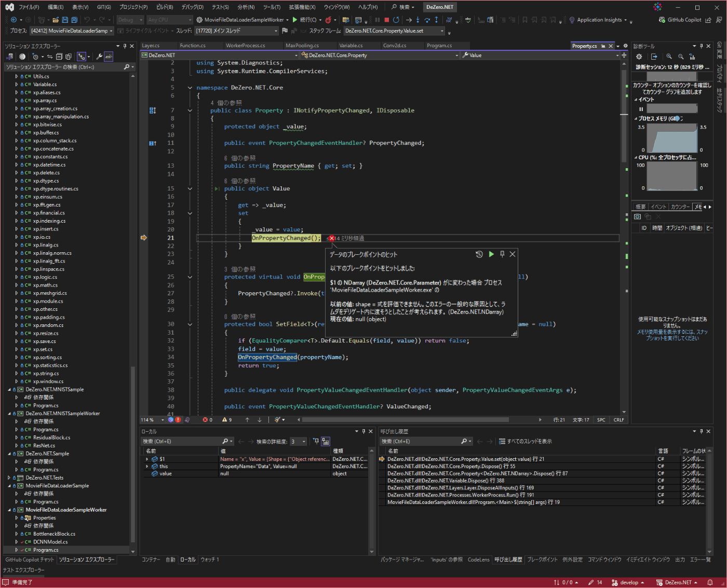Screen dimensions: 727x588
Task: Step into with the down arrow icon
Action: 418,20
